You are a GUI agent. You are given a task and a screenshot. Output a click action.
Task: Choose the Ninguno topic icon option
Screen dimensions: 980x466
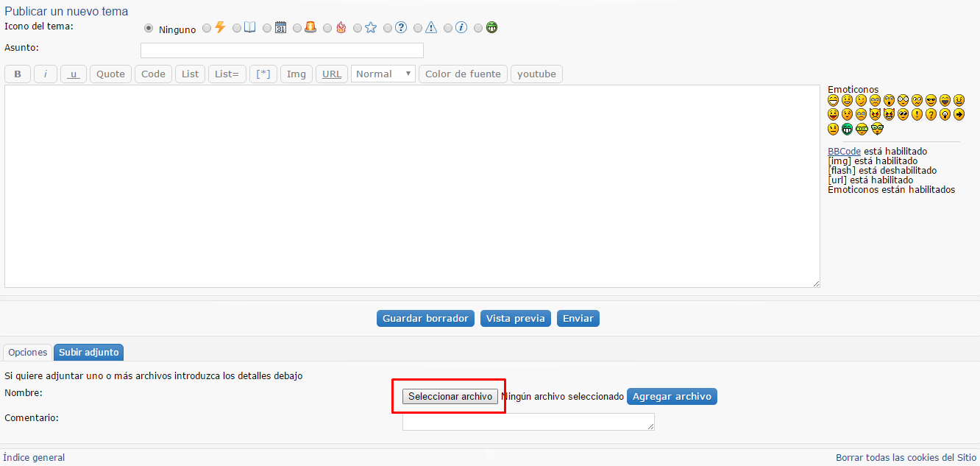(x=149, y=29)
